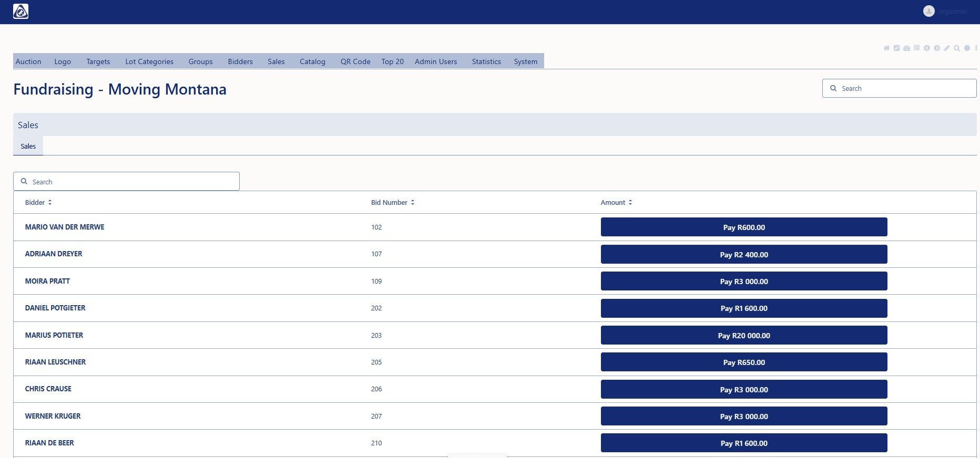Go to the Statistics menu
This screenshot has width=980, height=458.
486,61
